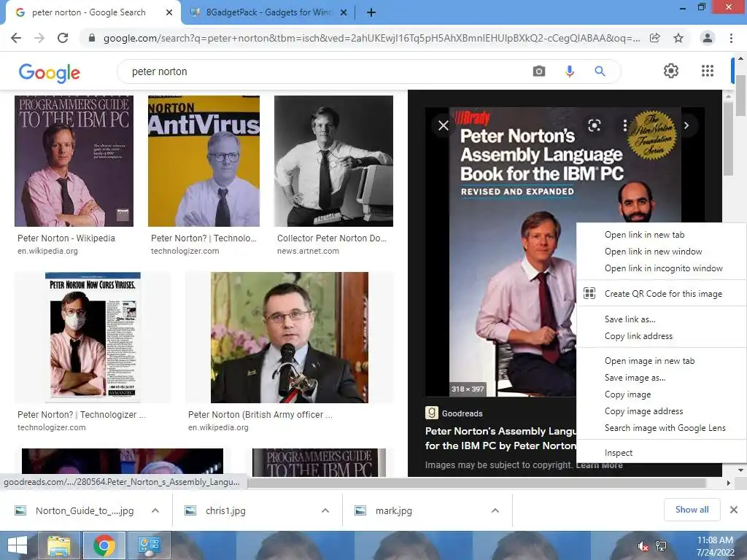Select Save link as...
Screen dimensions: 747x560
pyautogui.click(x=661, y=319)
